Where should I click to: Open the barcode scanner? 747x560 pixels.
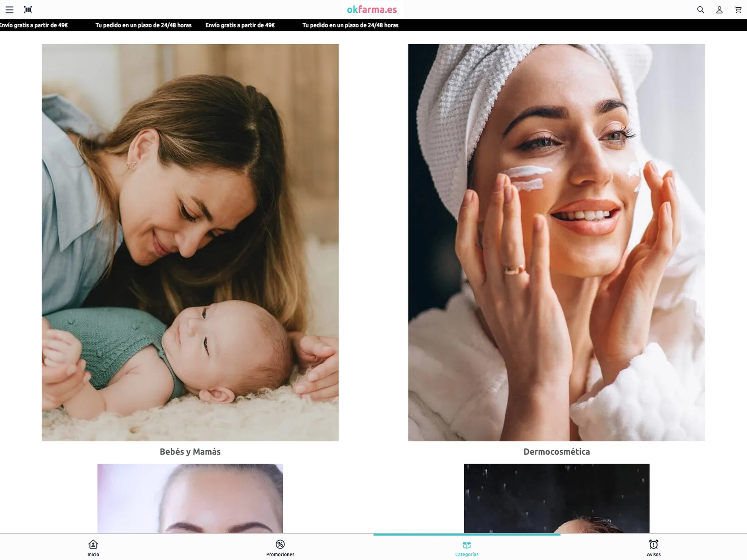[28, 10]
